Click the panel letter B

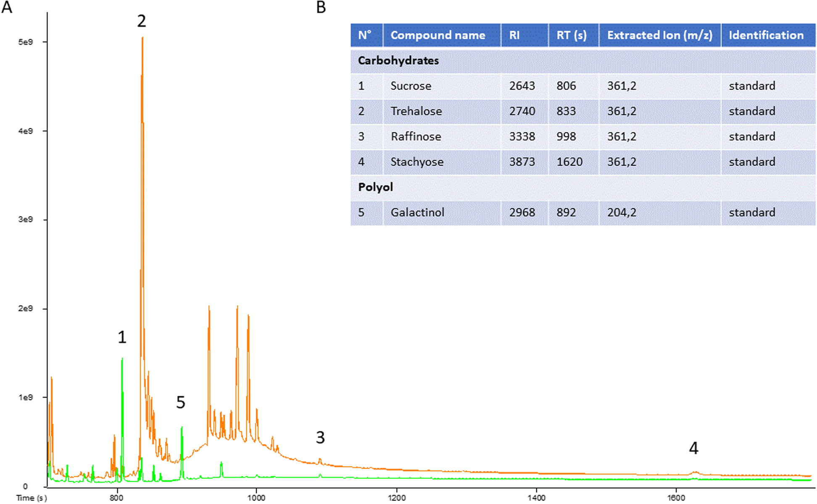tap(321, 7)
